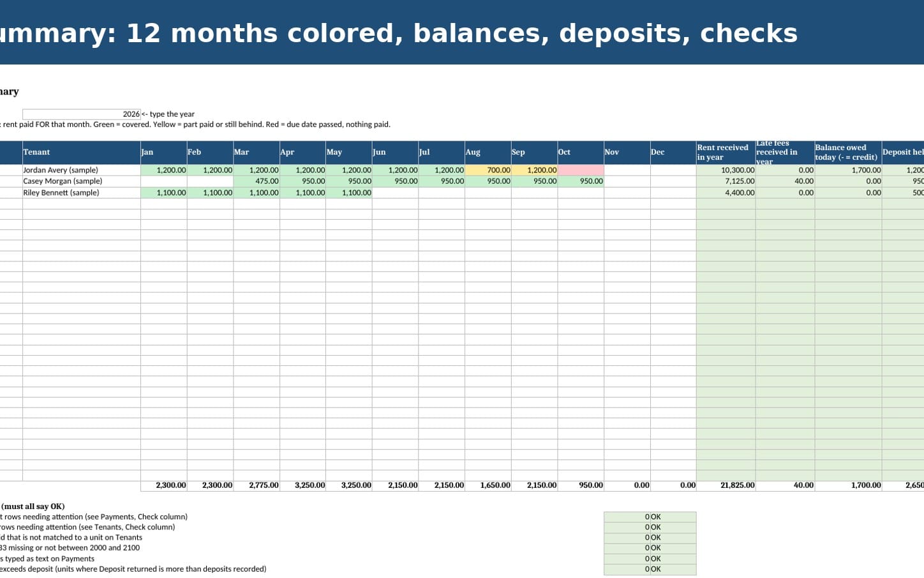The width and height of the screenshot is (924, 578).
Task: Select the rent received total 21,825.00
Action: click(x=726, y=485)
